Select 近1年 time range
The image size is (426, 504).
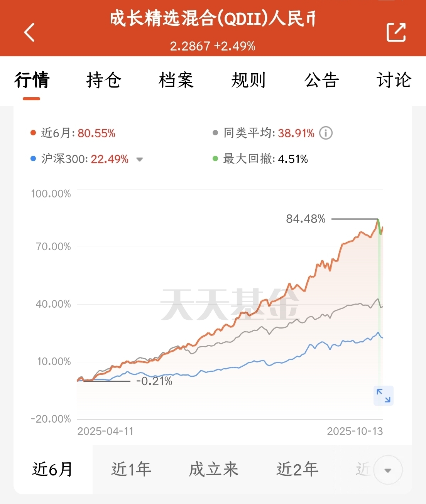click(x=131, y=469)
